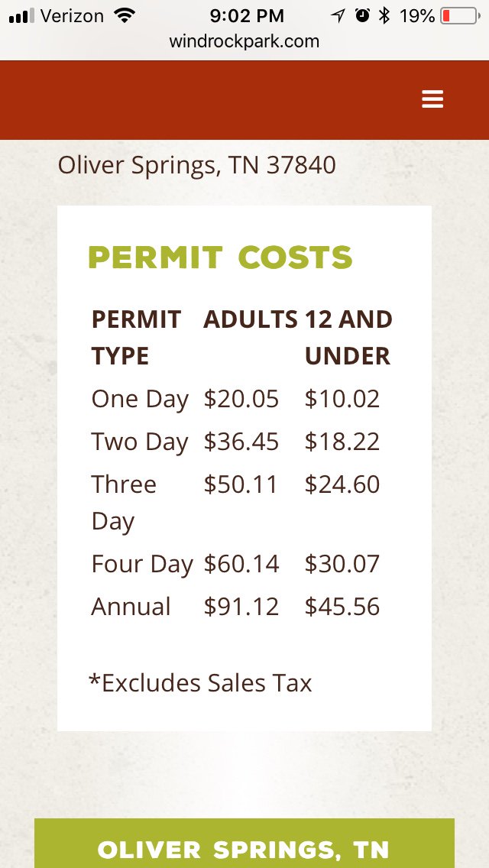
Task: Tap the Permit Costs heading
Action: coord(220,258)
